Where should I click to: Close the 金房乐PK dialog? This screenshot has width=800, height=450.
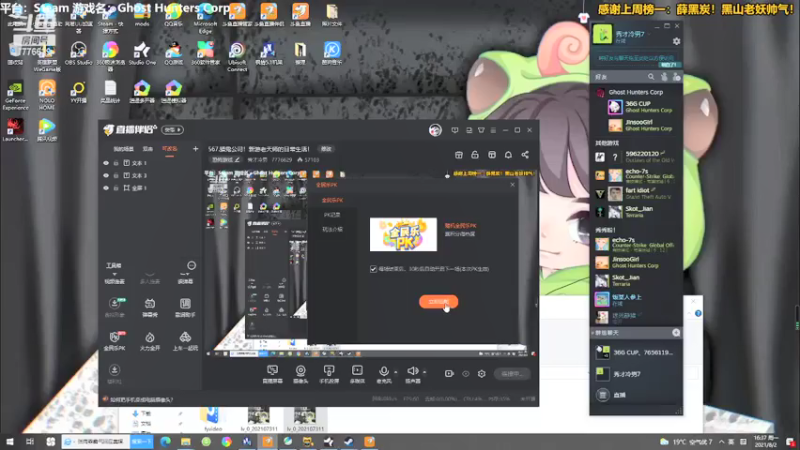512,185
